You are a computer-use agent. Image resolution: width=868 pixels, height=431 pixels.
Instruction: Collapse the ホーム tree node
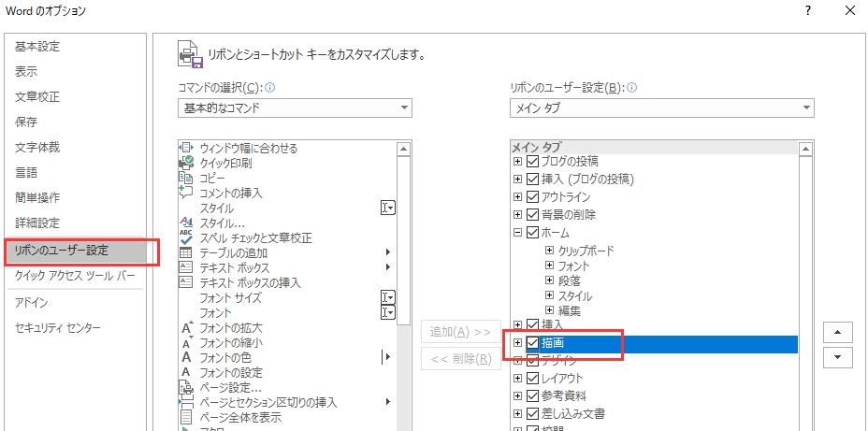pos(517,233)
